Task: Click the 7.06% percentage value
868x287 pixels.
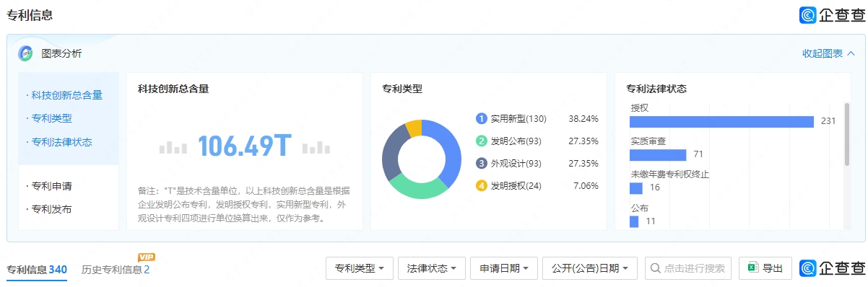Action: point(586,185)
